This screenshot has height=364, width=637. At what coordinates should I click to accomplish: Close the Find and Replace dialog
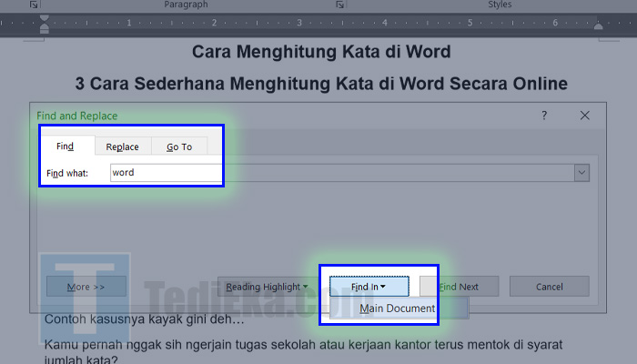click(x=584, y=116)
